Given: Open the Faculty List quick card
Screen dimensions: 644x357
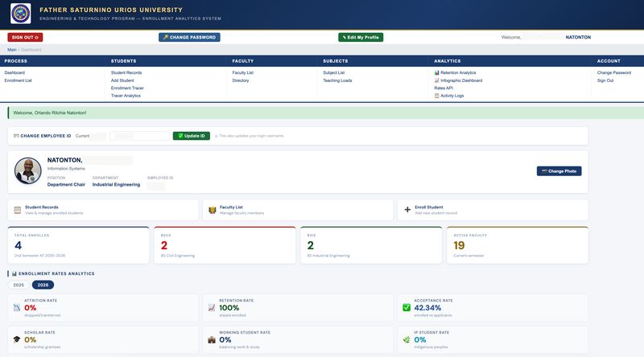Looking at the screenshot, I should pyautogui.click(x=298, y=210).
